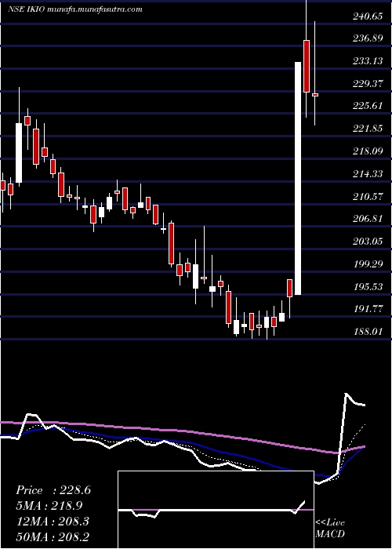Viewport: 392px width, 549px height.
Task: Select the 214.33 price axis label
Action: [367, 174]
